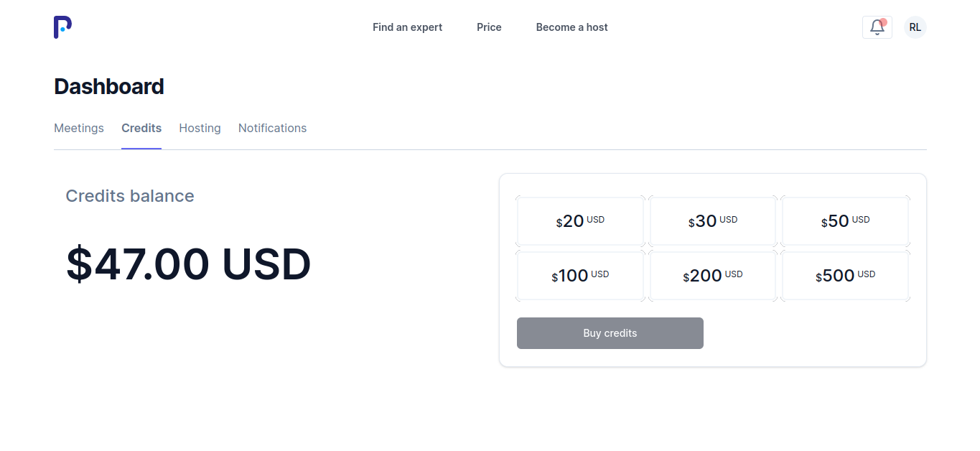Click the Dashboard heading
The image size is (980, 451).
pyautogui.click(x=109, y=86)
